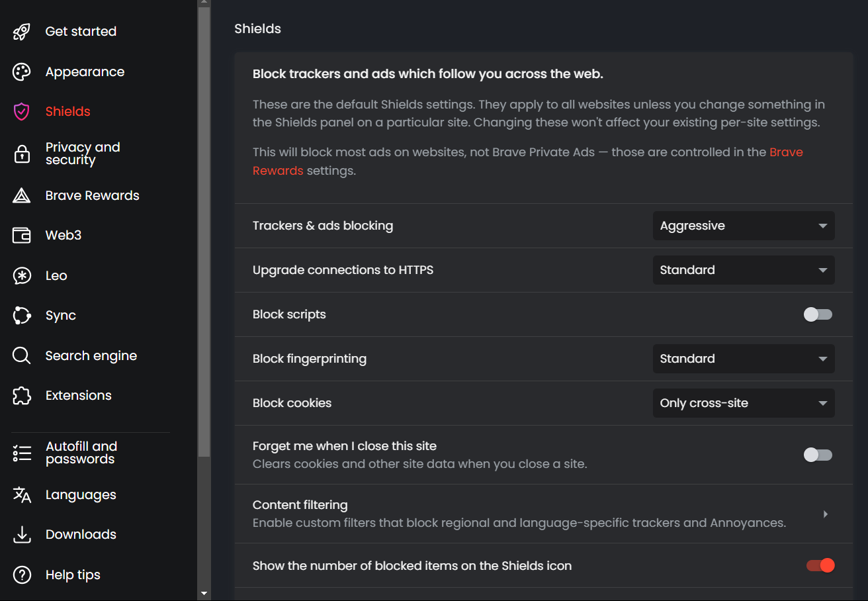Go to Appearance settings

pyautogui.click(x=85, y=72)
